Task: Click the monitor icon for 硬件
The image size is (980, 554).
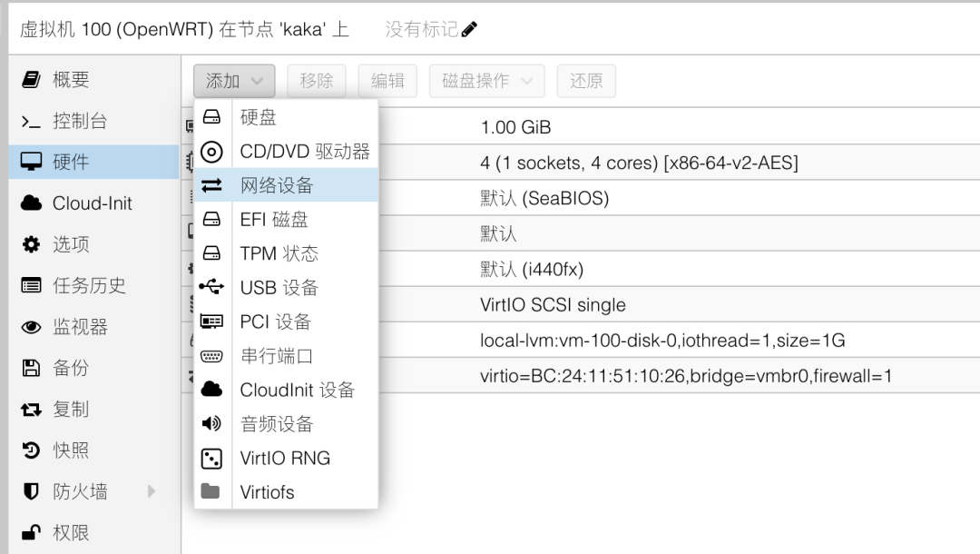Action: 31,162
